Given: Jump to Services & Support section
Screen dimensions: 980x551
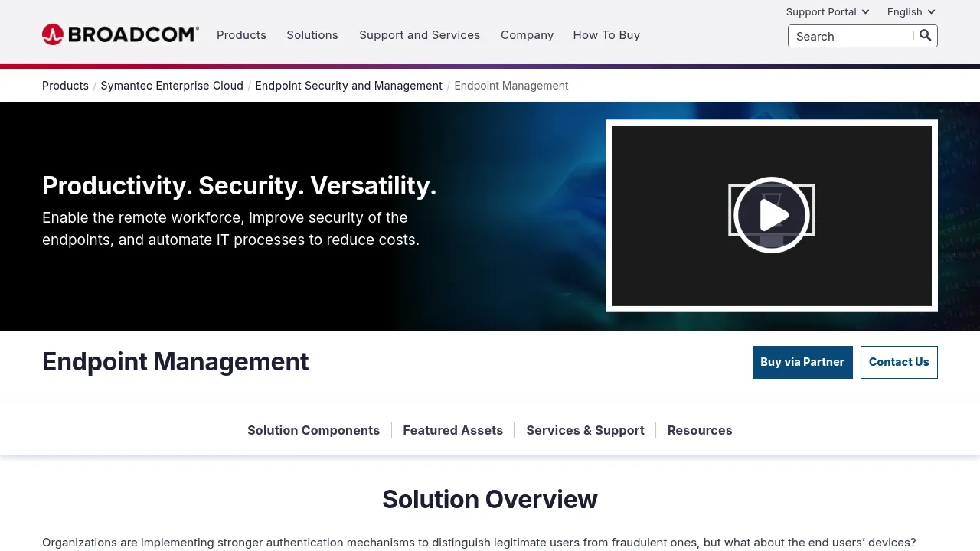Looking at the screenshot, I should [x=585, y=430].
